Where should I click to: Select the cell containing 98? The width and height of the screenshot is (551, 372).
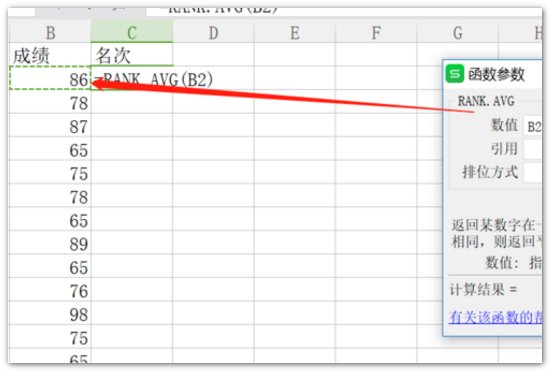coord(50,313)
